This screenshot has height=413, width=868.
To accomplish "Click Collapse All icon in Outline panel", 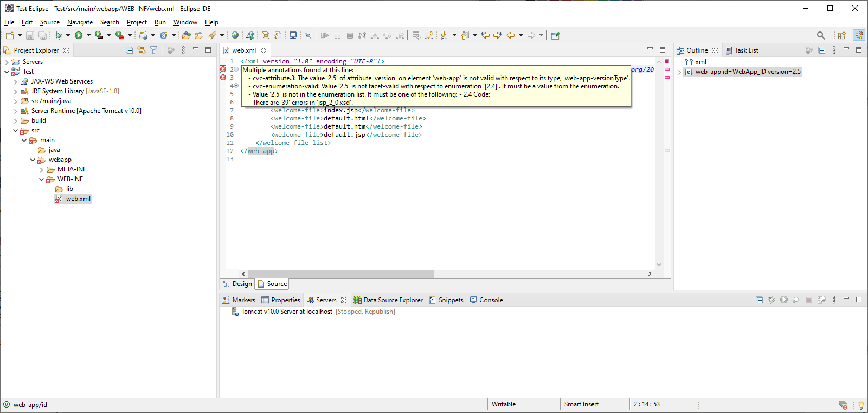I will coord(822,50).
